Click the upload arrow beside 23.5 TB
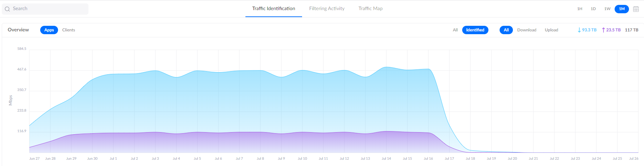Screen dimensions: 644x166 (603, 30)
